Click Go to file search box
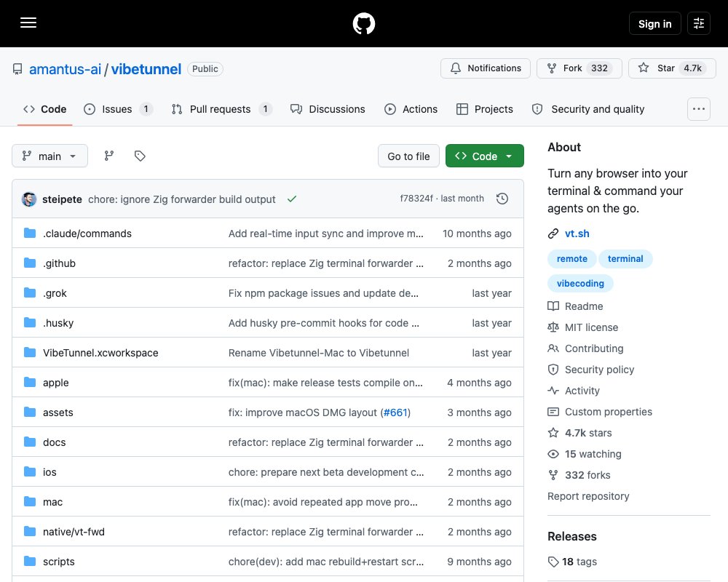728x582 pixels. pyautogui.click(x=408, y=156)
